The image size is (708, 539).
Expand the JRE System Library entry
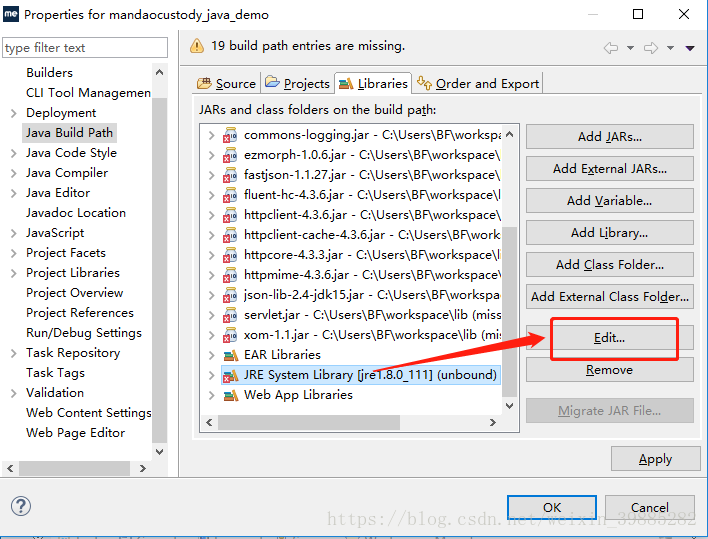211,375
